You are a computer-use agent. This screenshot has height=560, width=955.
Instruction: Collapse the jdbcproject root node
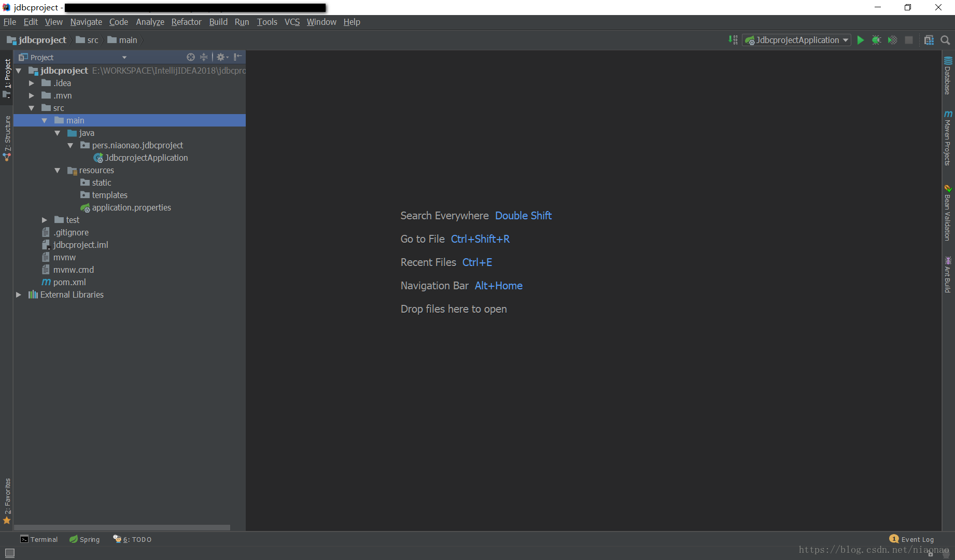(19, 71)
